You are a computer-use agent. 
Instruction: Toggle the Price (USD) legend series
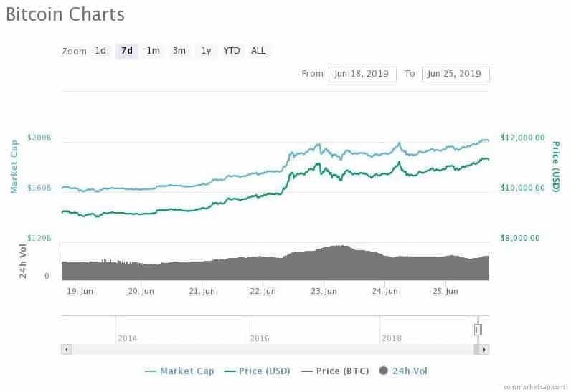(258, 371)
